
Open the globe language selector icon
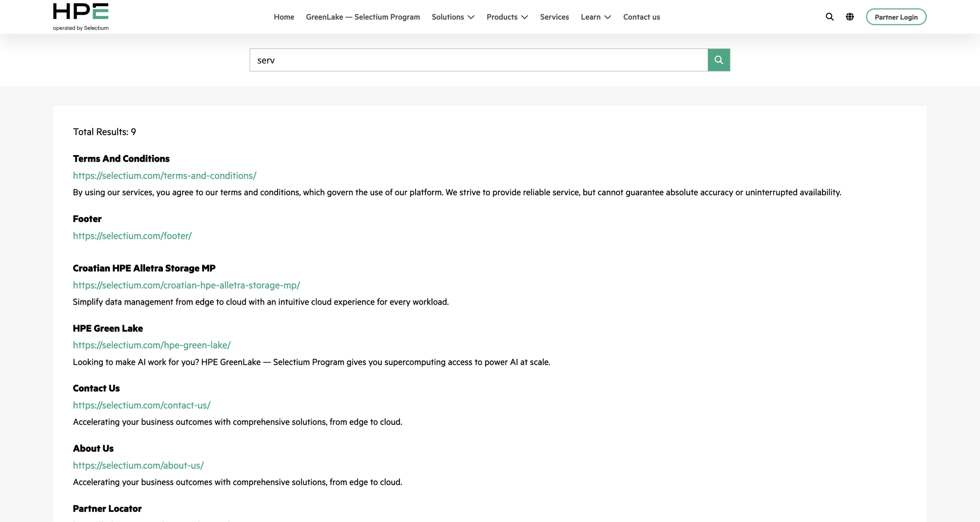pyautogui.click(x=850, y=17)
